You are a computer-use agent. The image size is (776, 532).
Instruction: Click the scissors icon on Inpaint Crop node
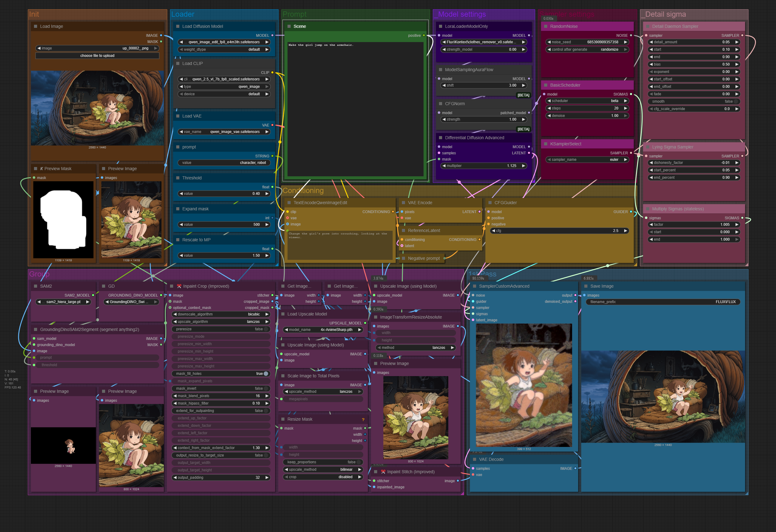179,286
